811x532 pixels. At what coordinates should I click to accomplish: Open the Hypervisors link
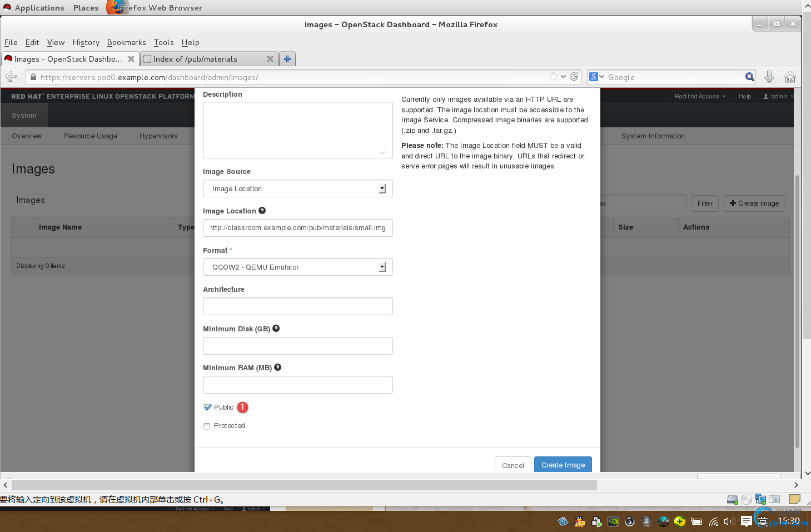click(158, 136)
